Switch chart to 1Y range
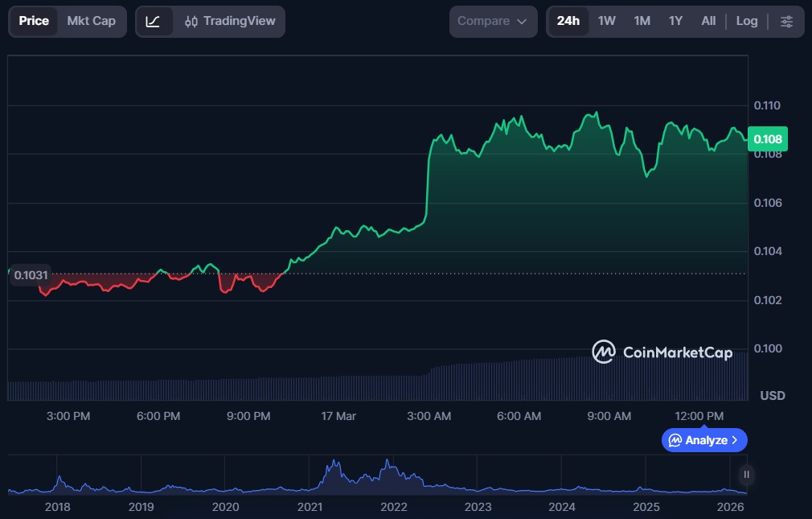The width and height of the screenshot is (812, 519). (x=675, y=22)
